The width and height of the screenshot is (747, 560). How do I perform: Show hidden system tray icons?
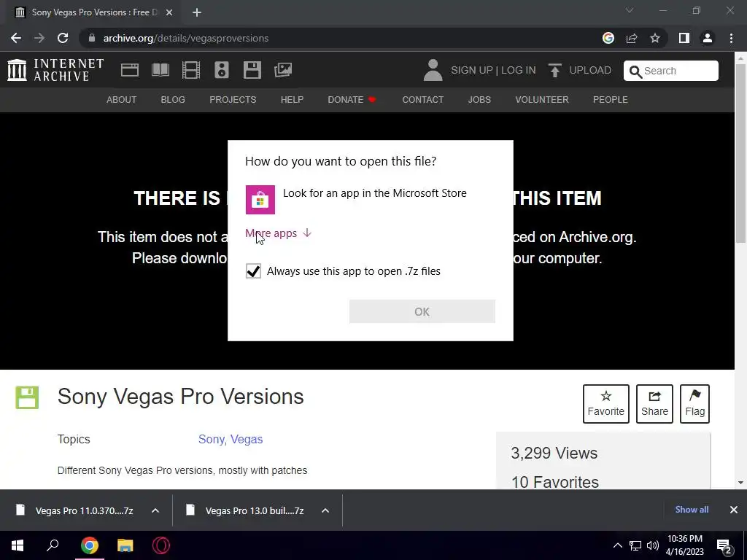pos(617,545)
